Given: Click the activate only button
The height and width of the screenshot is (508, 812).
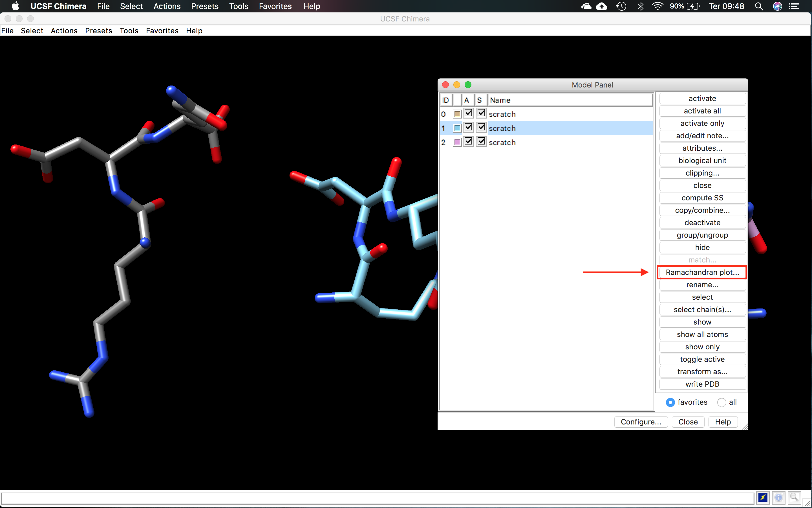Looking at the screenshot, I should click(702, 123).
